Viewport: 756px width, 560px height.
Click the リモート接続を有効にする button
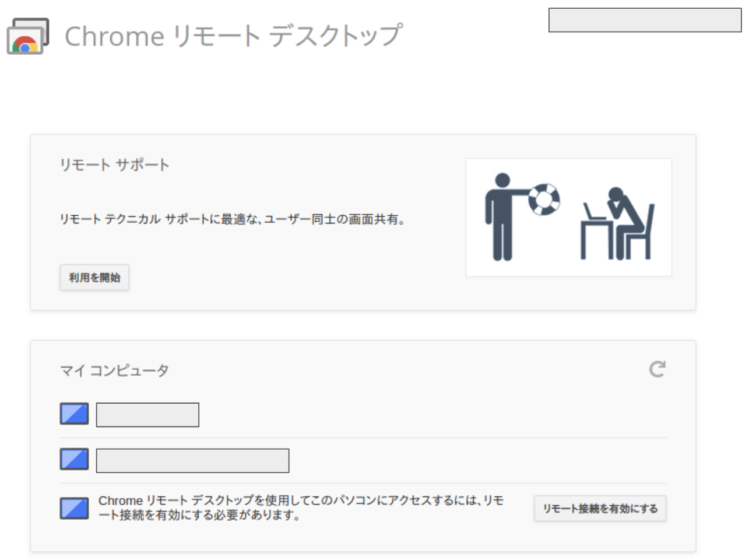(x=600, y=509)
